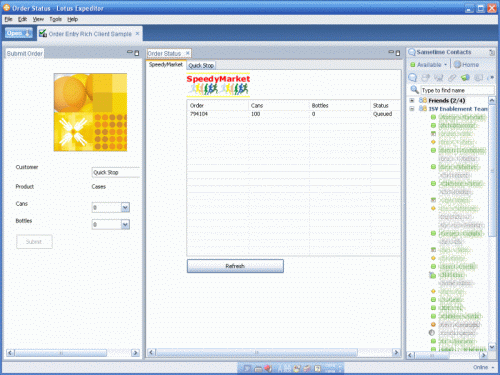The height and width of the screenshot is (375, 500).
Task: Click the Customer field showing Quick Stop
Action: [116, 172]
